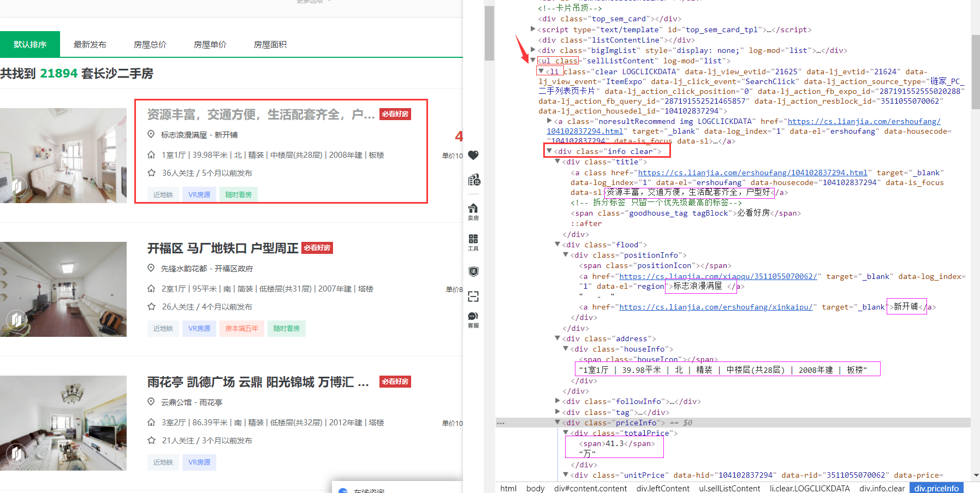Click VR房源 tag on third listing
This screenshot has width=980, height=493.
click(199, 462)
